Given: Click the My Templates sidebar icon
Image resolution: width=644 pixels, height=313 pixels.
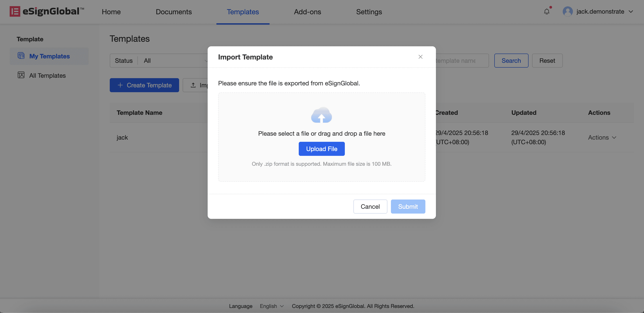Looking at the screenshot, I should (21, 56).
